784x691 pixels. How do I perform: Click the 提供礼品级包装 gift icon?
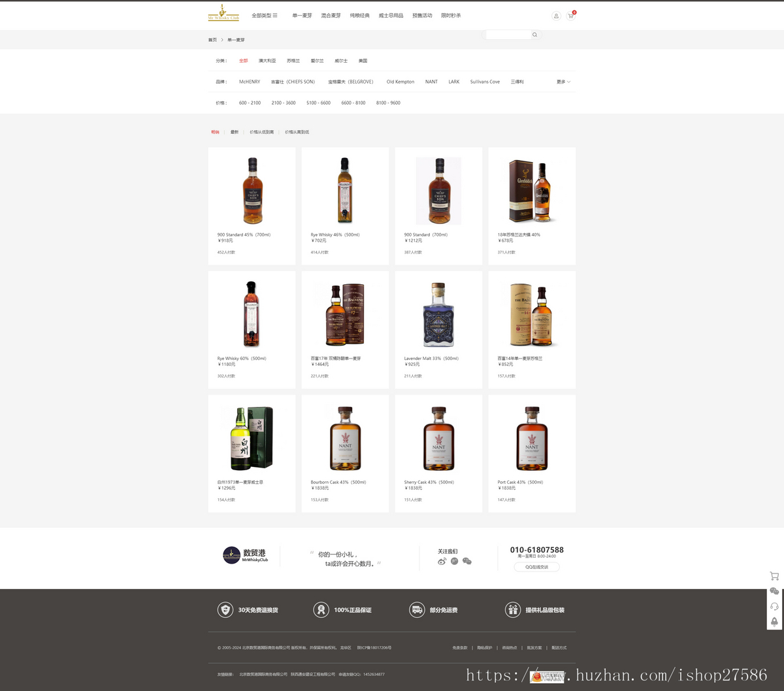[x=512, y=610]
